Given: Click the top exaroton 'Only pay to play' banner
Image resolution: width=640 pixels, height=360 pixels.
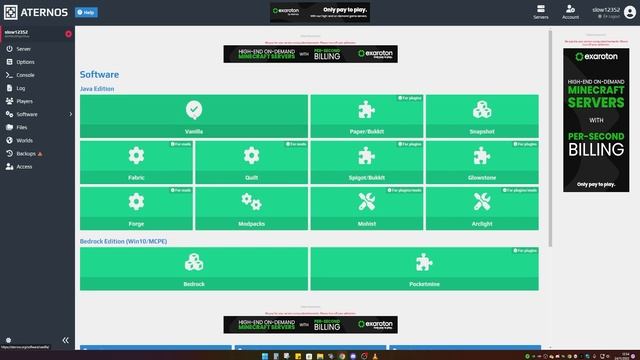Looking at the screenshot, I should (x=320, y=13).
